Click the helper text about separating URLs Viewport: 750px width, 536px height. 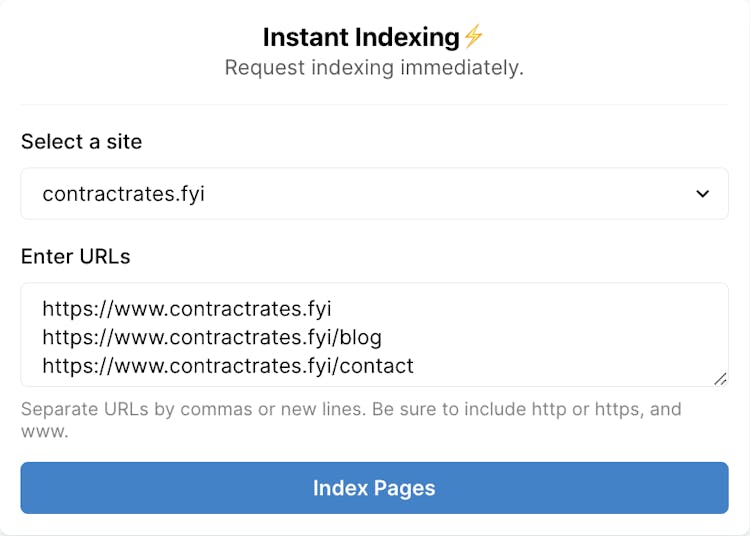tap(350, 409)
